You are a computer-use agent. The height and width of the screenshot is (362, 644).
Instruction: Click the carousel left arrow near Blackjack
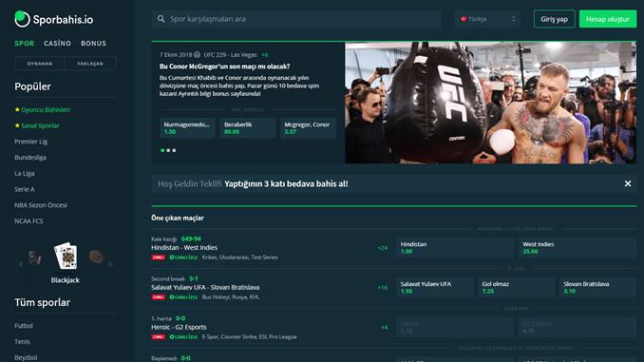(20, 265)
